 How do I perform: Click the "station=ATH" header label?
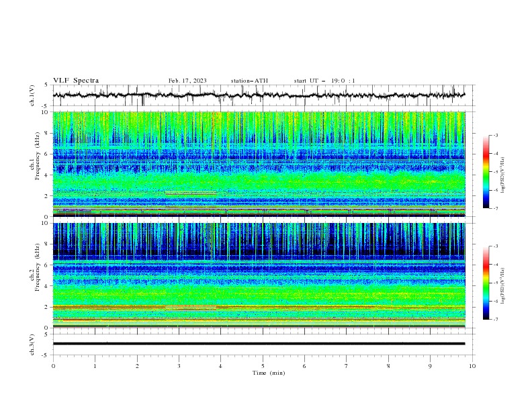click(249, 81)
